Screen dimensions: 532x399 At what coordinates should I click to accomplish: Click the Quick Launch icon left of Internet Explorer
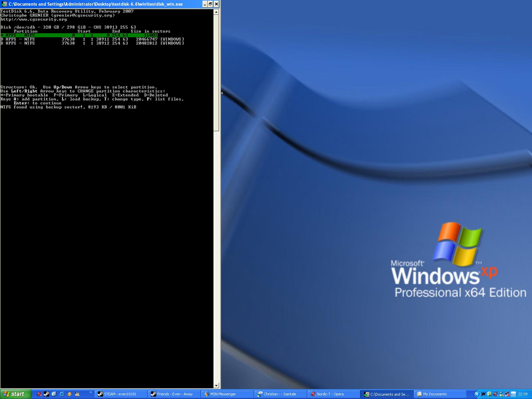pyautogui.click(x=54, y=394)
